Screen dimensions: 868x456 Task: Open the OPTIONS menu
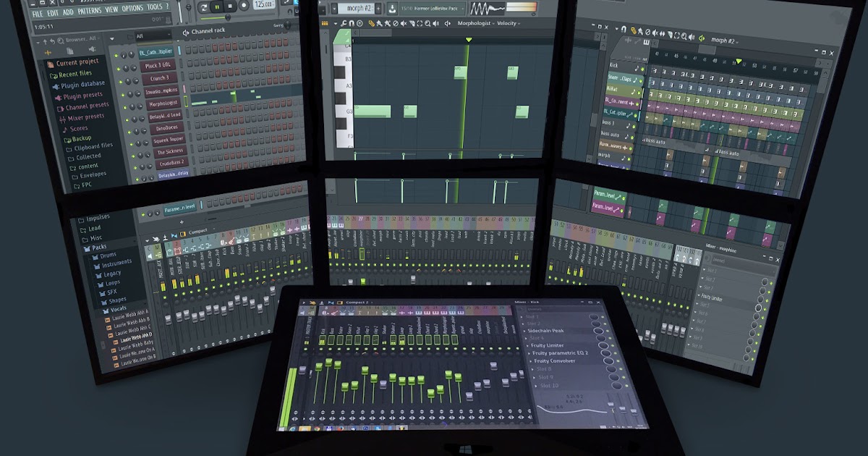click(x=132, y=9)
